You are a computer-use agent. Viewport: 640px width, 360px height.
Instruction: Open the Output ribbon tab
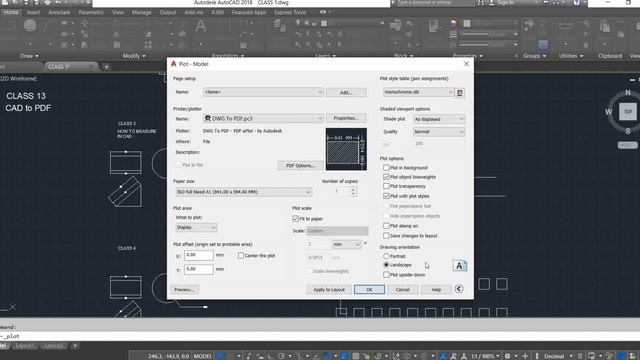(x=168, y=12)
